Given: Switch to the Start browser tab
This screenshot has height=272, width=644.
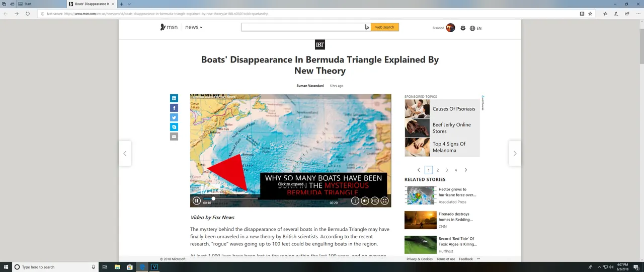Looking at the screenshot, I should pos(40,4).
